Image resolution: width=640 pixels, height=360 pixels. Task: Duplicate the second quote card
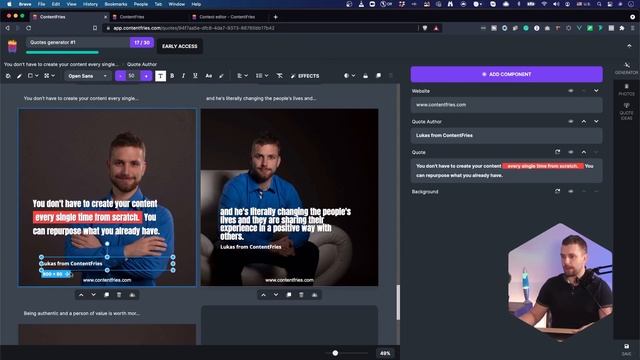click(x=289, y=295)
